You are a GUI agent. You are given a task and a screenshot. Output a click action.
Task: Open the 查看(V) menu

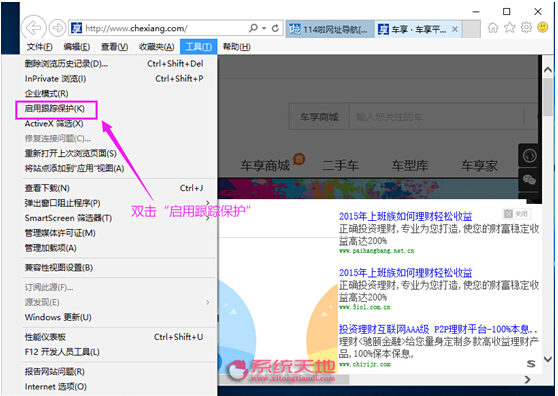114,47
